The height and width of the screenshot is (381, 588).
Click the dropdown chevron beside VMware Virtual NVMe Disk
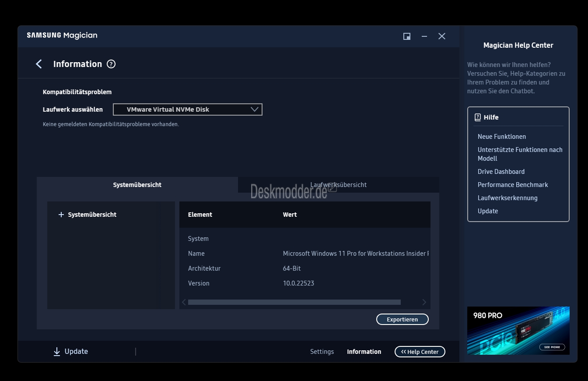255,109
